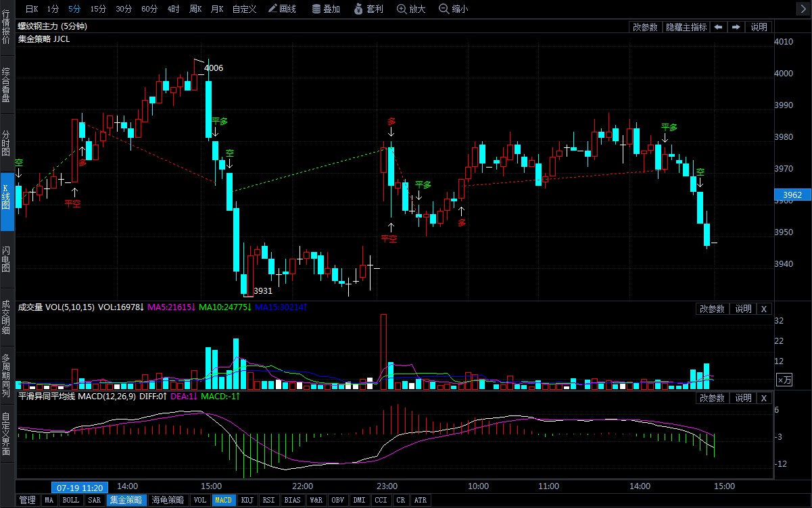The height and width of the screenshot is (508, 812).
Task: Click the 叠加 overlay tool
Action: click(x=326, y=9)
